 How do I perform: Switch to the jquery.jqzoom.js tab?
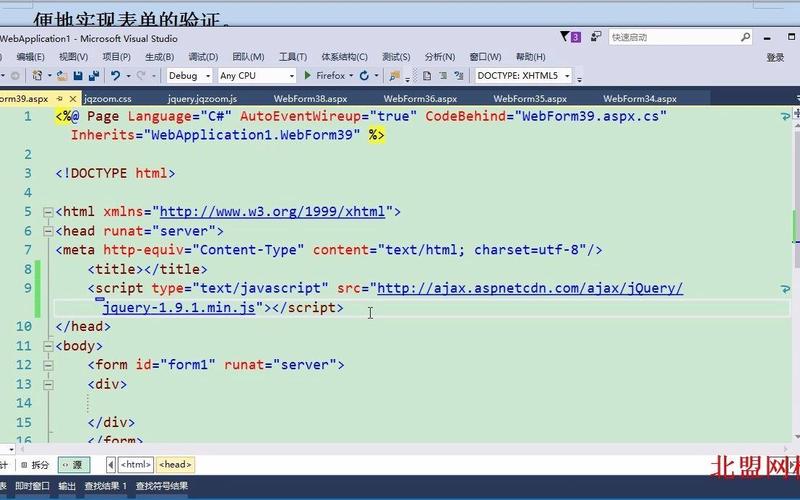click(203, 98)
